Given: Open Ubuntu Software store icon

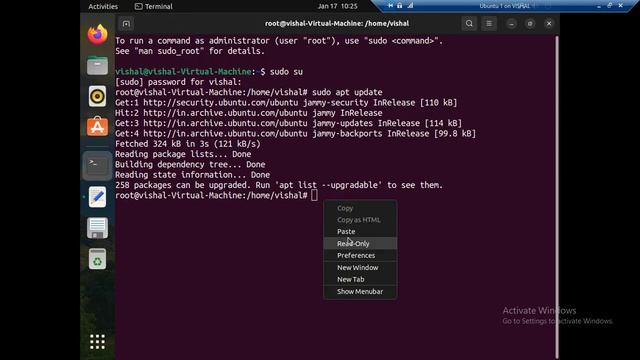Looking at the screenshot, I should (97, 127).
